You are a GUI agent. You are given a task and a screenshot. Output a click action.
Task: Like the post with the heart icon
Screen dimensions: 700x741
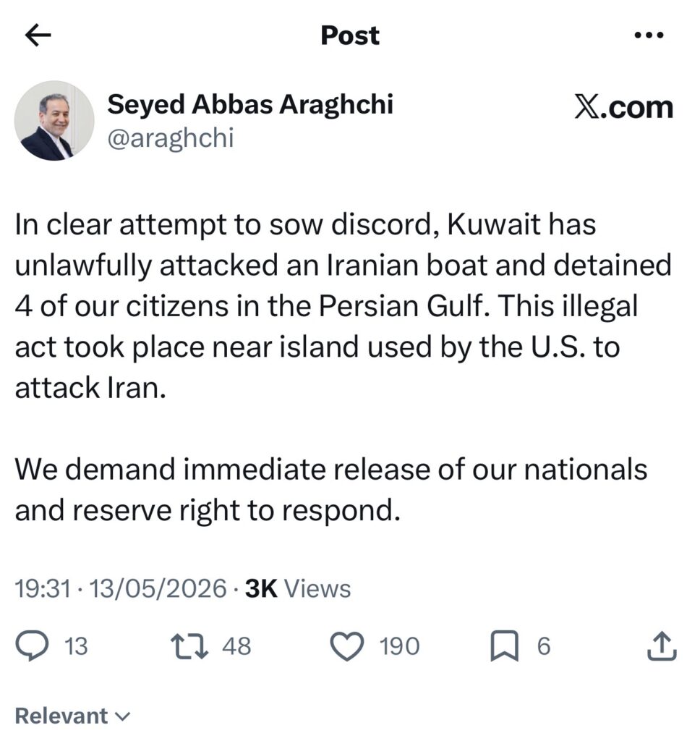click(347, 646)
